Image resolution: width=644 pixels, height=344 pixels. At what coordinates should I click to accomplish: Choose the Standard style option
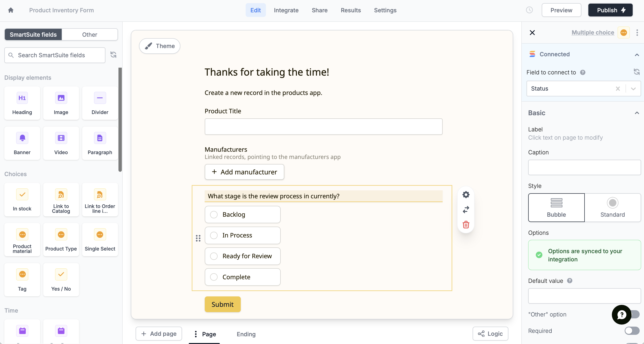612,207
